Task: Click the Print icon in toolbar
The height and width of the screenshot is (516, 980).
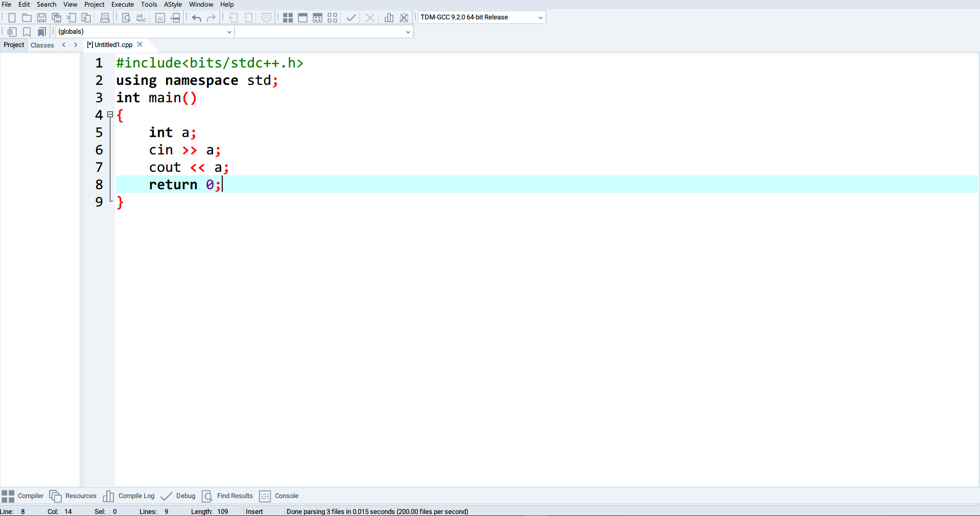Action: point(105,18)
